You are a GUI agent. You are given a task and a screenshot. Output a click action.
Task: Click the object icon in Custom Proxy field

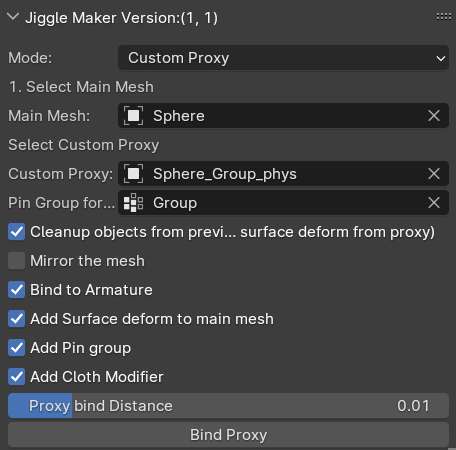click(x=133, y=174)
